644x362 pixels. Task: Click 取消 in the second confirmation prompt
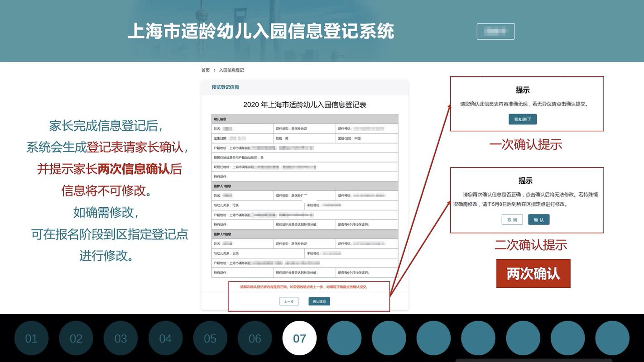pos(511,219)
